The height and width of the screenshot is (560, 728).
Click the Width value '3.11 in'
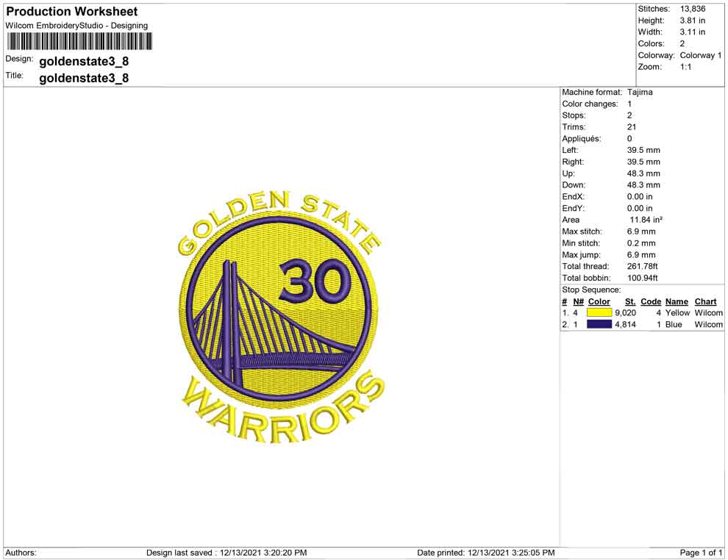(x=692, y=32)
